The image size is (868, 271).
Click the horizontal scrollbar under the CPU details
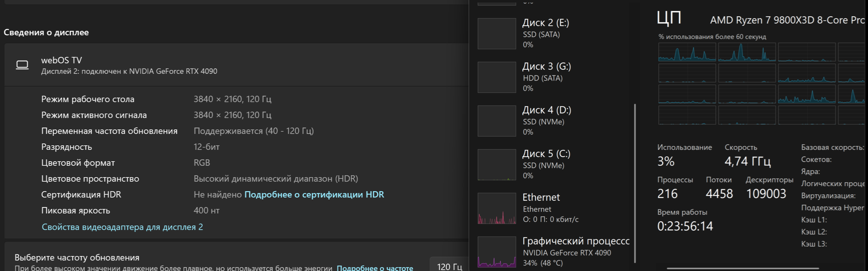(743, 269)
